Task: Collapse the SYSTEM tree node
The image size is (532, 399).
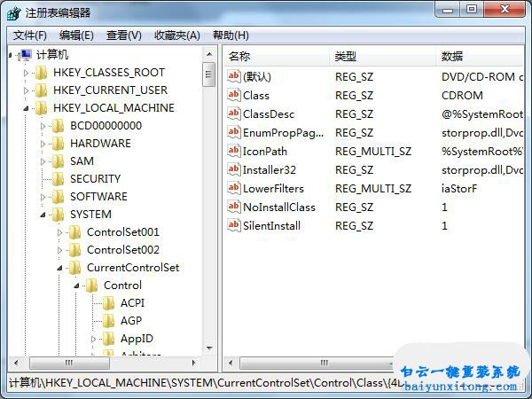Action: click(43, 215)
